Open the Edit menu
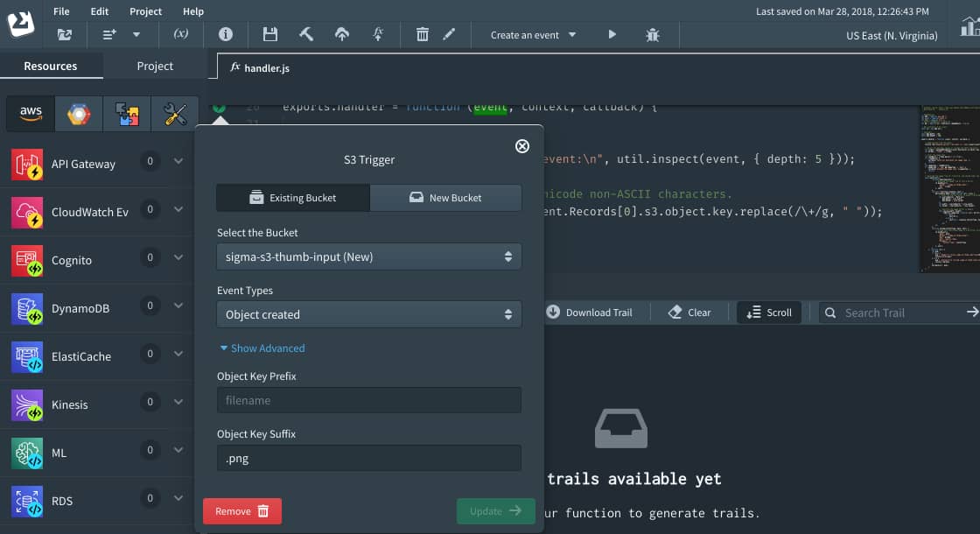The width and height of the screenshot is (980, 534). coord(100,11)
